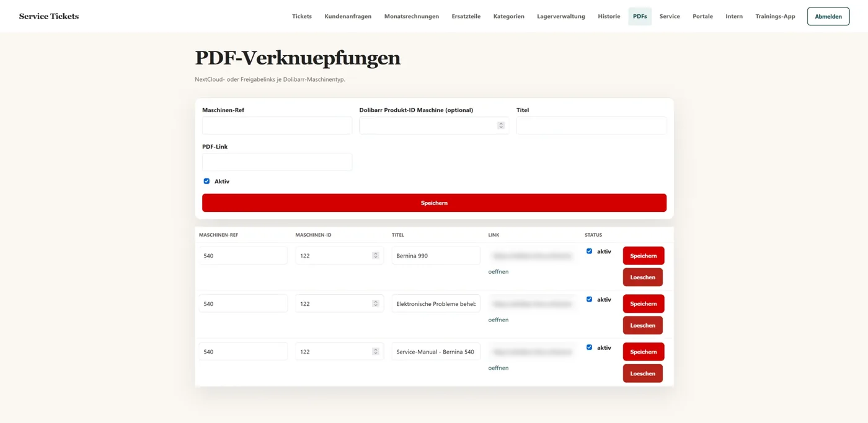
Task: Click the STATUS column header
Action: pos(593,235)
